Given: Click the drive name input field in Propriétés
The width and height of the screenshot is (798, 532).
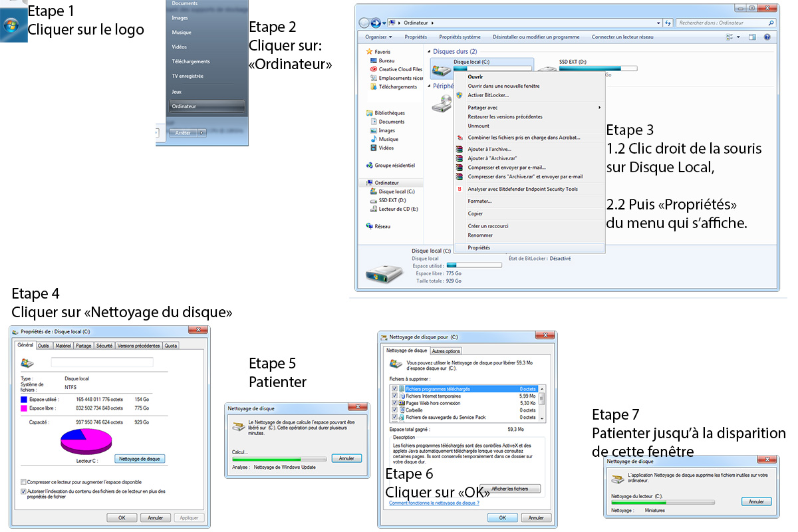Looking at the screenshot, I should click(102, 362).
